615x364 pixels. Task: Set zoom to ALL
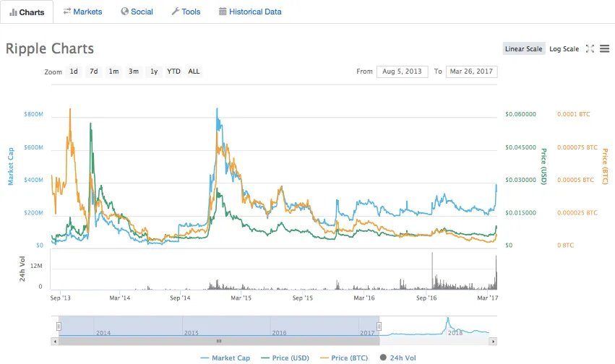194,71
